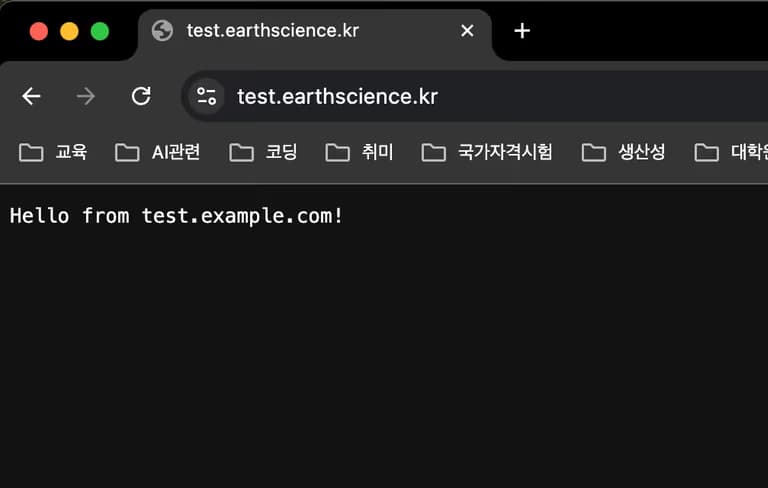Open the 교육 bookmark folder
This screenshot has width=768, height=488.
coord(54,152)
